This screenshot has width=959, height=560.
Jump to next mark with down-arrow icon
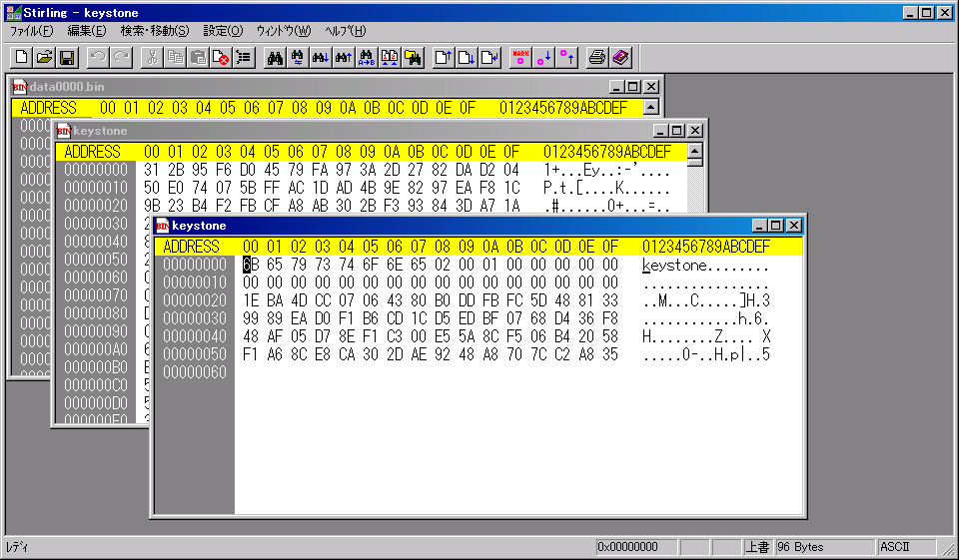point(543,58)
